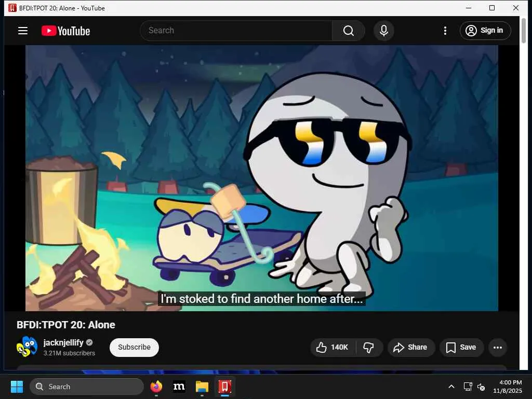Open the 'm' app in taskbar
532x399 pixels.
coord(179,387)
